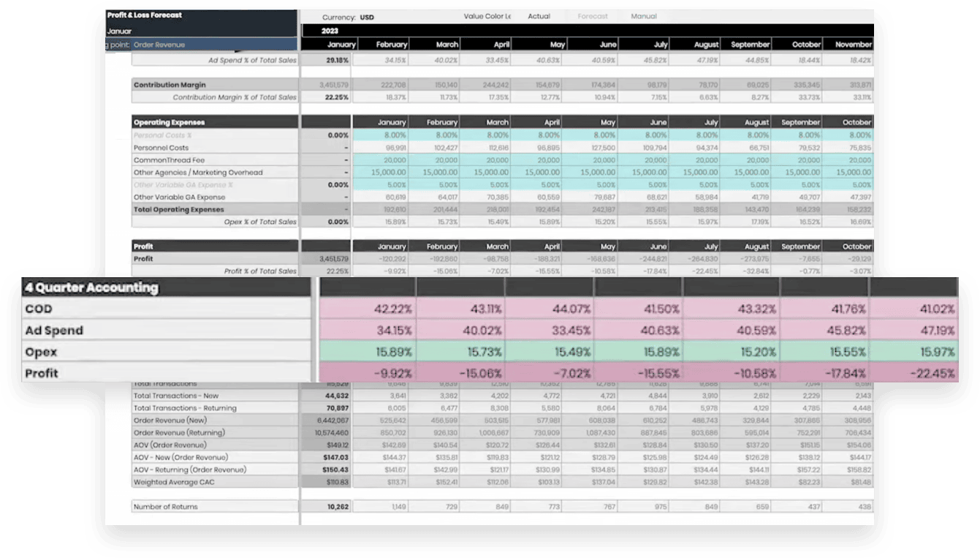The width and height of the screenshot is (980, 558).
Task: Click the 33.73% contribution margin percent cell
Action: pyautogui.click(x=797, y=97)
